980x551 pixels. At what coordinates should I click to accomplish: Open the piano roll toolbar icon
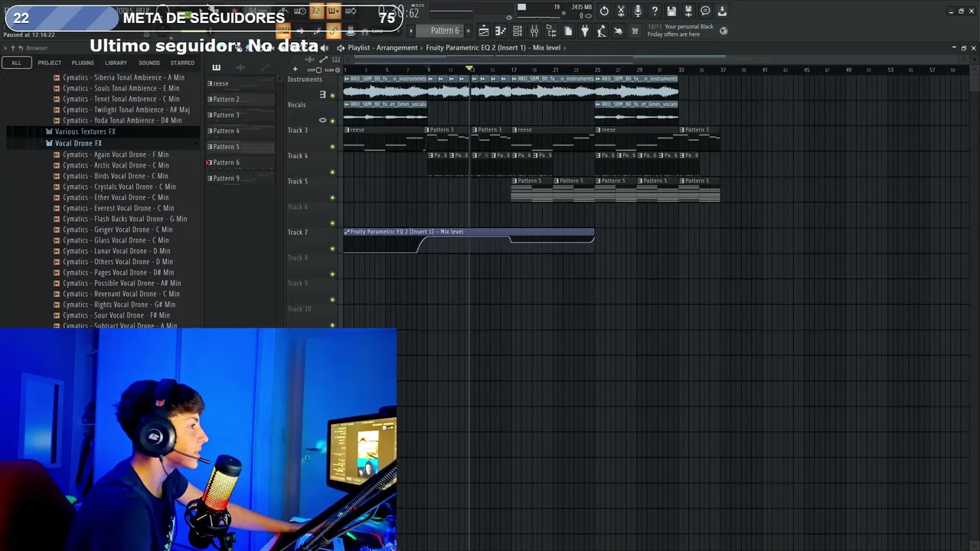click(x=501, y=31)
